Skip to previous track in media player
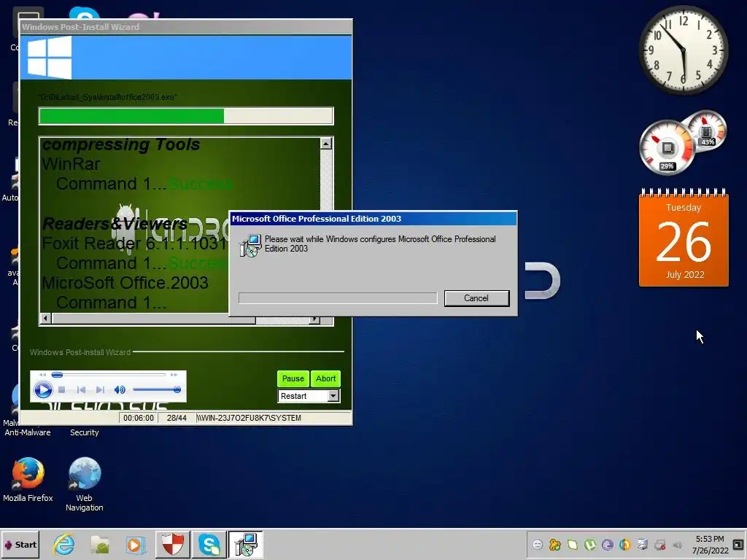The image size is (747, 560). tap(82, 390)
